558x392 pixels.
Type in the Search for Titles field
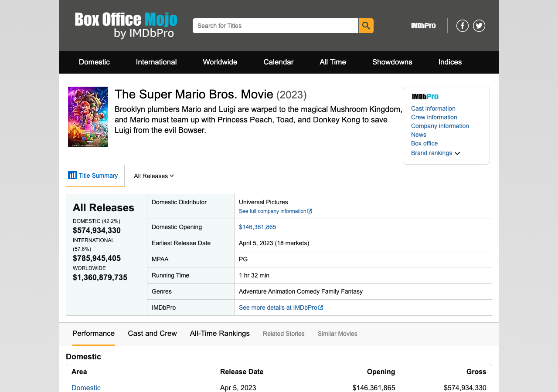click(x=275, y=26)
